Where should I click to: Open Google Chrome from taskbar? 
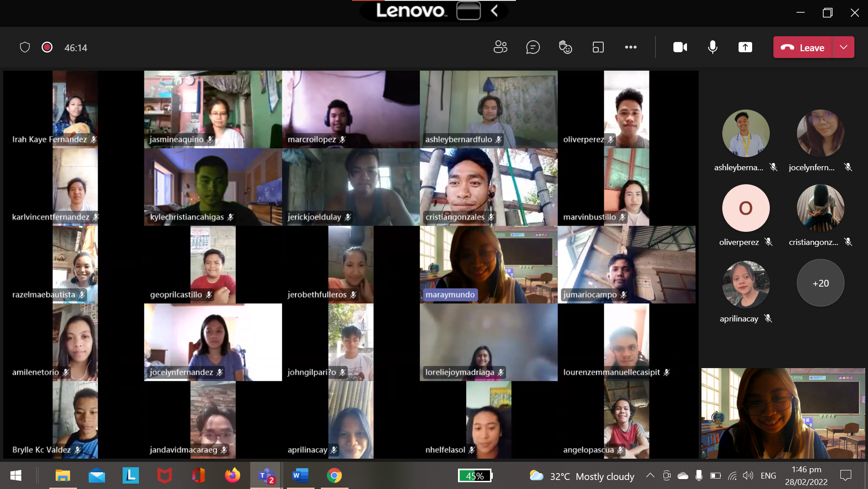[334, 475]
